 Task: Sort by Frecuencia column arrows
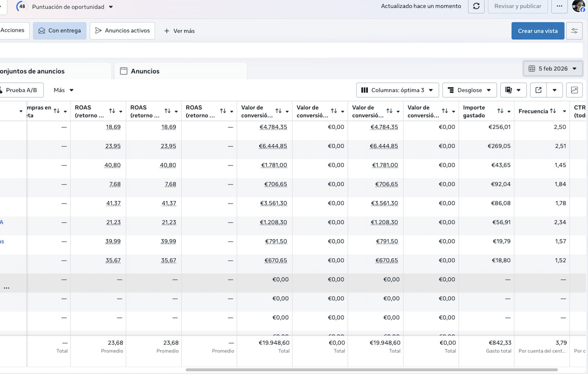pyautogui.click(x=553, y=111)
